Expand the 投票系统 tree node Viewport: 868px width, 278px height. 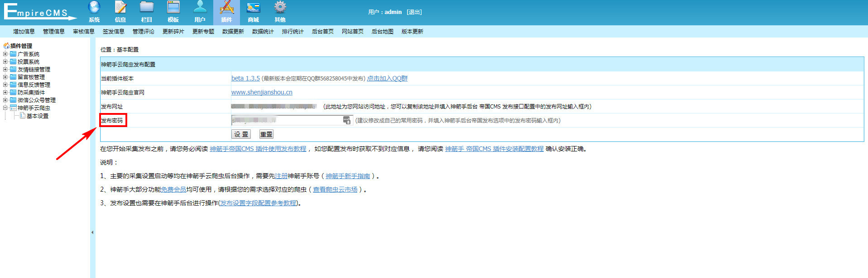pyautogui.click(x=5, y=61)
